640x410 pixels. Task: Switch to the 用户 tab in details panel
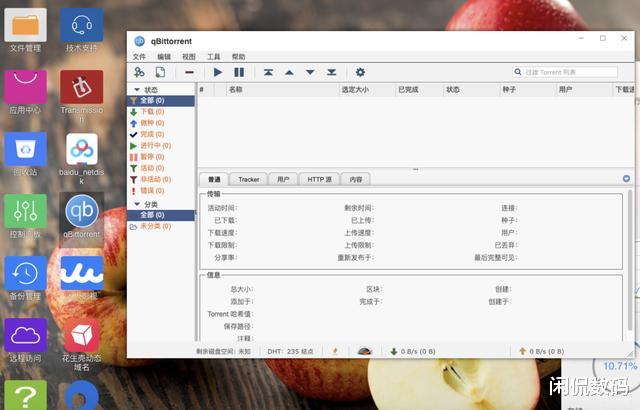click(283, 180)
